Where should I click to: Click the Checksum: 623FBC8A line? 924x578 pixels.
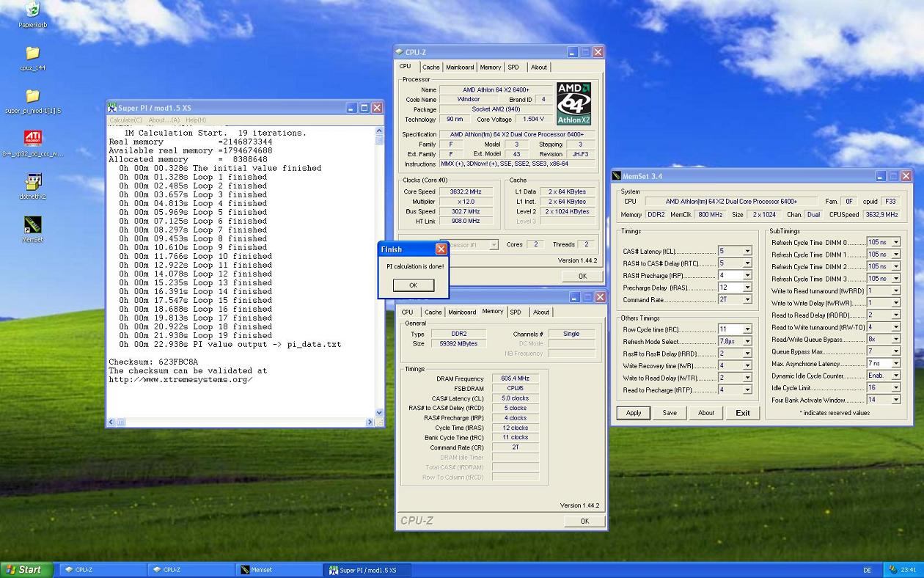tap(153, 362)
